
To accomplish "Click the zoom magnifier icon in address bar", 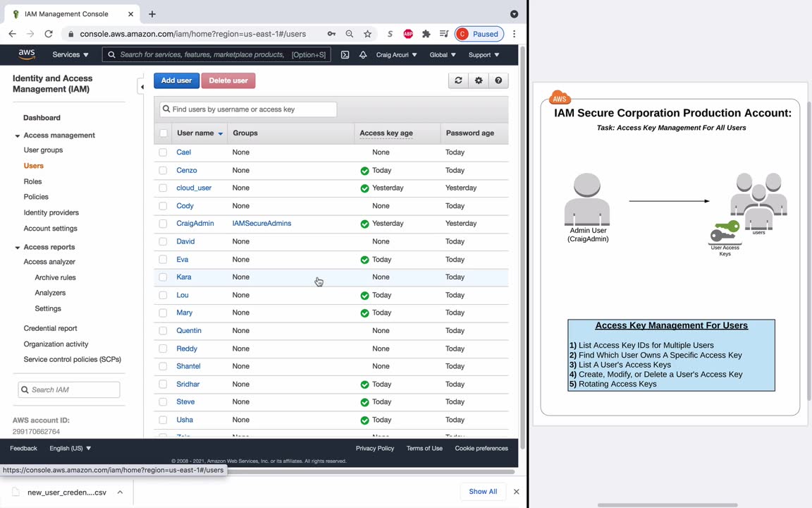I will click(350, 34).
